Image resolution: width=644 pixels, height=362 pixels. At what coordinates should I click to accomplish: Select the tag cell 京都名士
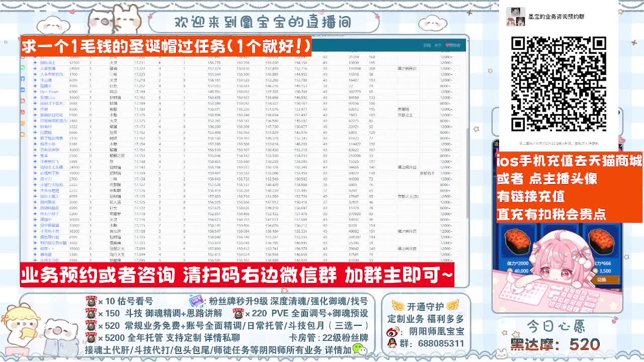point(427,173)
